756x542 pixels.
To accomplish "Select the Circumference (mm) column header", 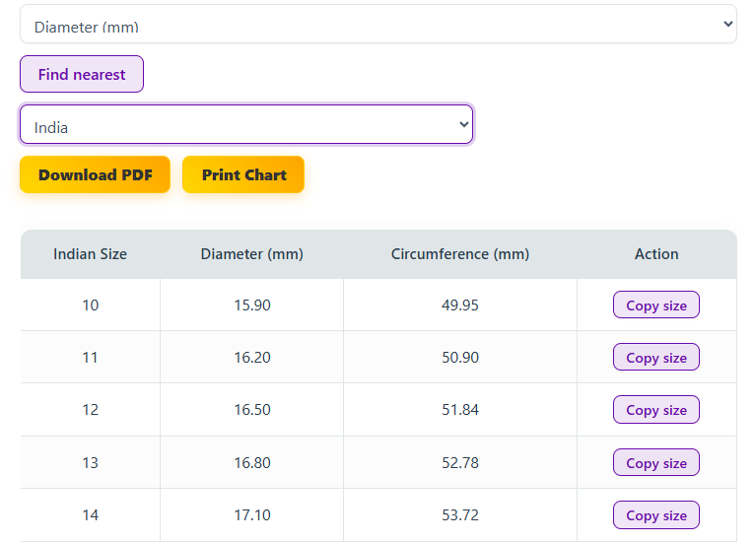I will click(x=459, y=254).
